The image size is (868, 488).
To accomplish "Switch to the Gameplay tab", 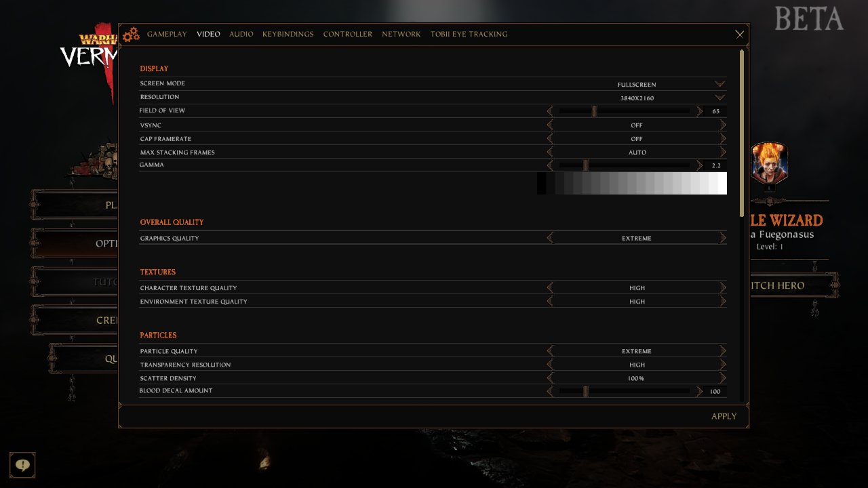I will tap(167, 34).
